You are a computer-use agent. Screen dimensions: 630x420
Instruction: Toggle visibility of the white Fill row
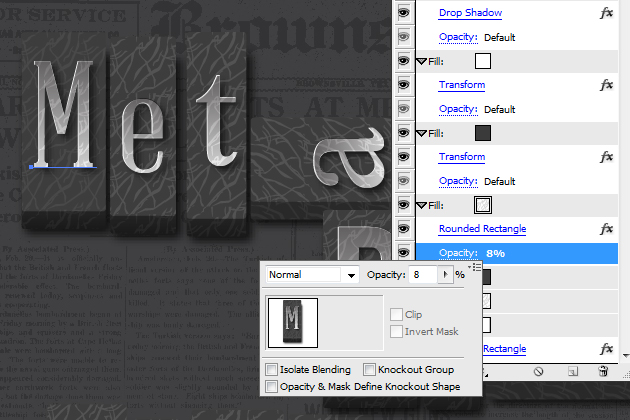(x=403, y=61)
